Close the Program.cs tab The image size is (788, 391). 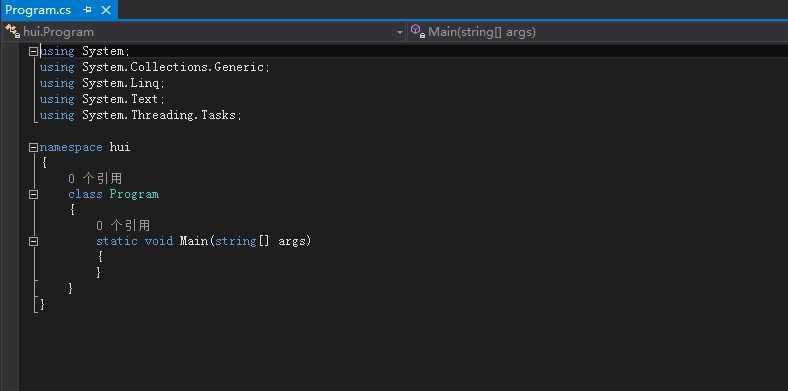106,10
